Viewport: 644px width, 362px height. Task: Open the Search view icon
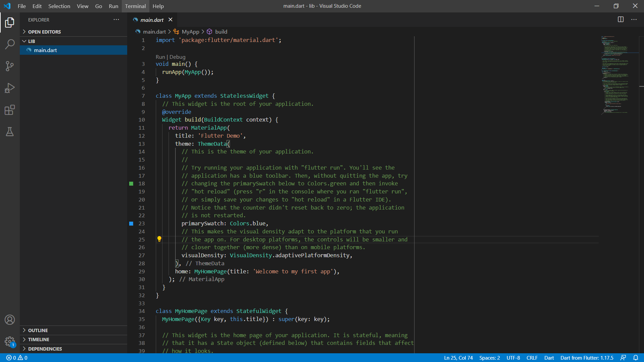(10, 44)
